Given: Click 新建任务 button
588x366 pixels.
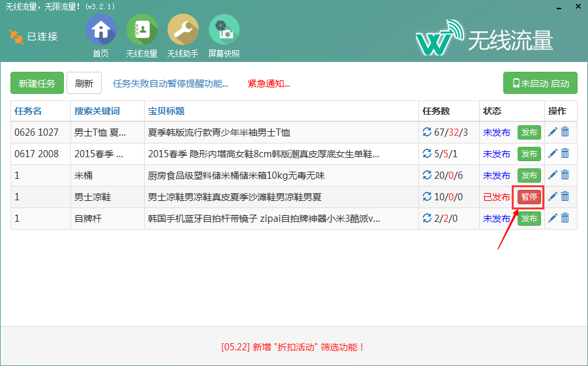Looking at the screenshot, I should [x=37, y=83].
